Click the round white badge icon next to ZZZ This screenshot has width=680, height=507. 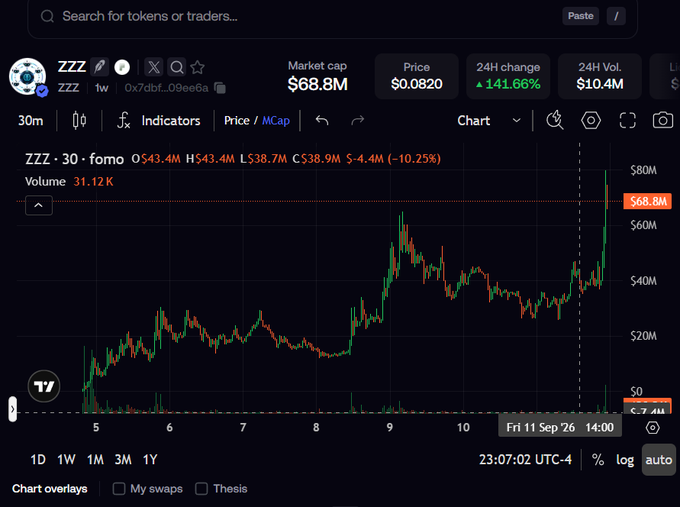click(122, 67)
